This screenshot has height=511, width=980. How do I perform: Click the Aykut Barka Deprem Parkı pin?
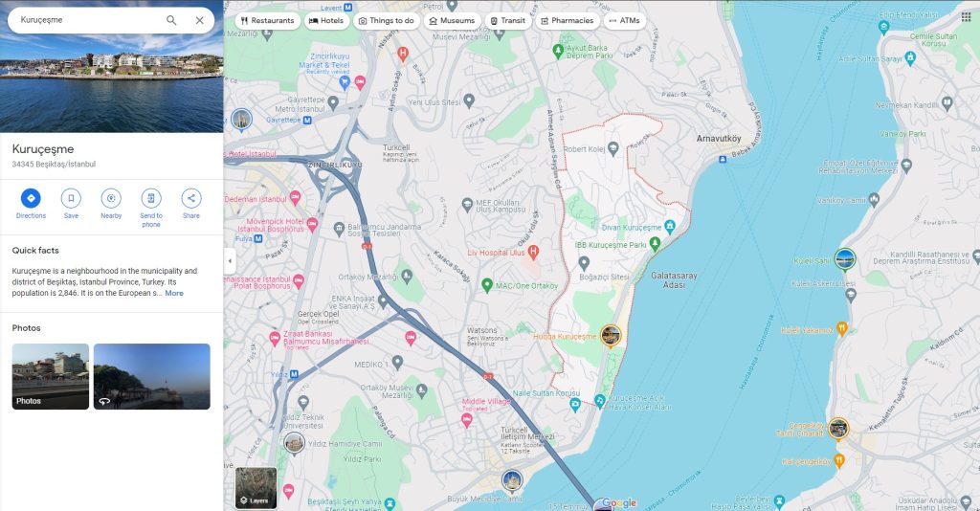[558, 52]
